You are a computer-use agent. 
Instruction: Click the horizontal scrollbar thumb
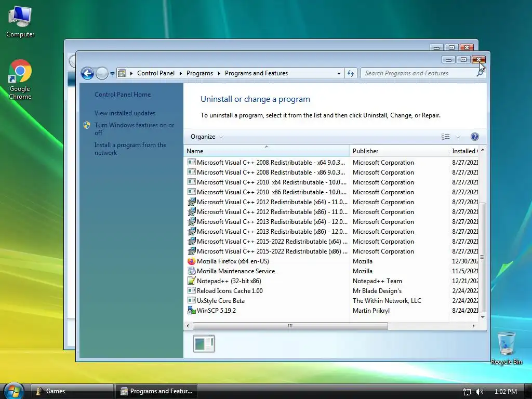[290, 326]
